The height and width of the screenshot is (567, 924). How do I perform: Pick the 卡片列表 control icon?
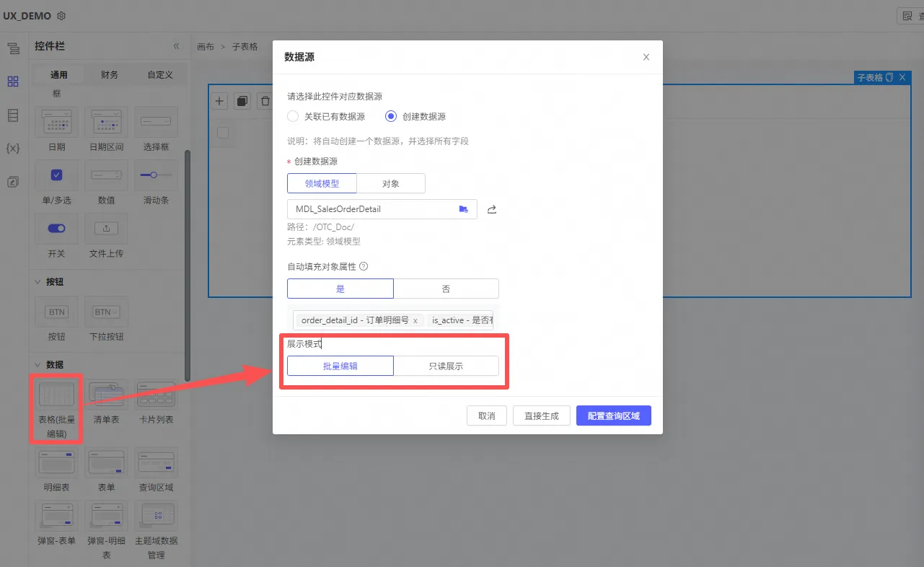(x=156, y=395)
